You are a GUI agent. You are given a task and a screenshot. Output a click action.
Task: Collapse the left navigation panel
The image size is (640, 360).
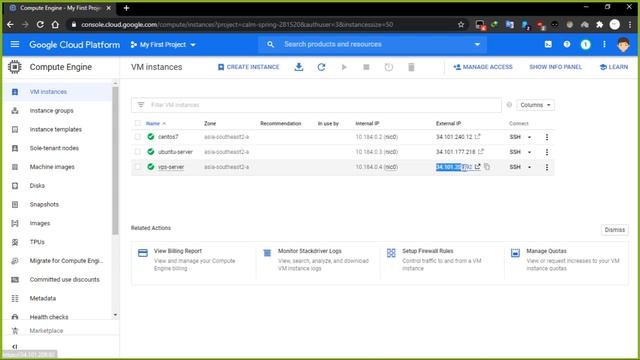(15, 346)
